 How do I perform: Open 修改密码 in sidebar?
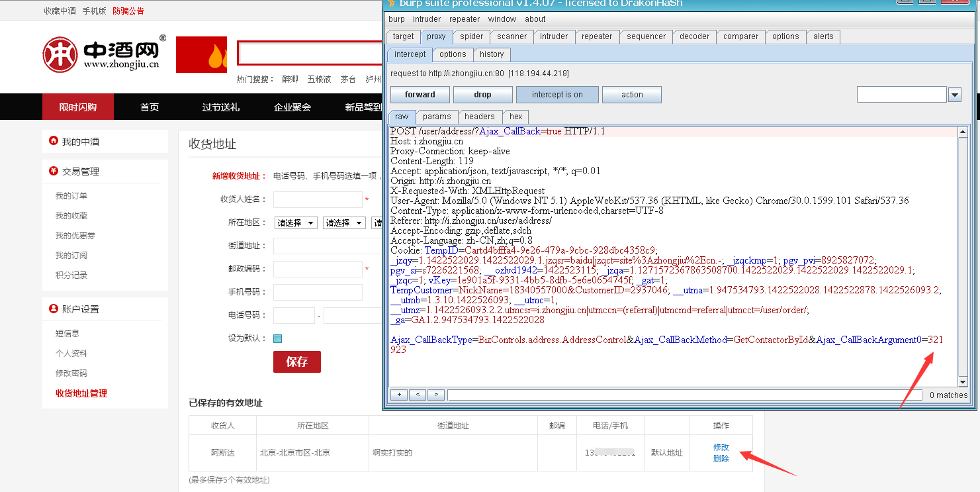[x=71, y=373]
